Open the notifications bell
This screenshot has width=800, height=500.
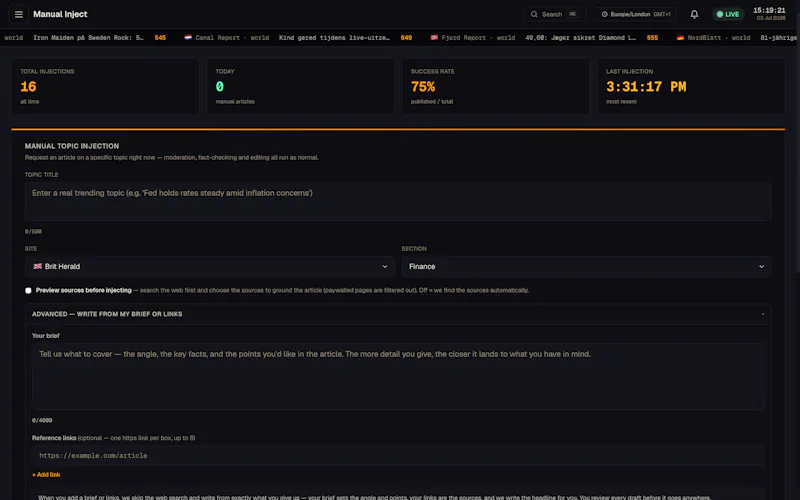point(694,14)
